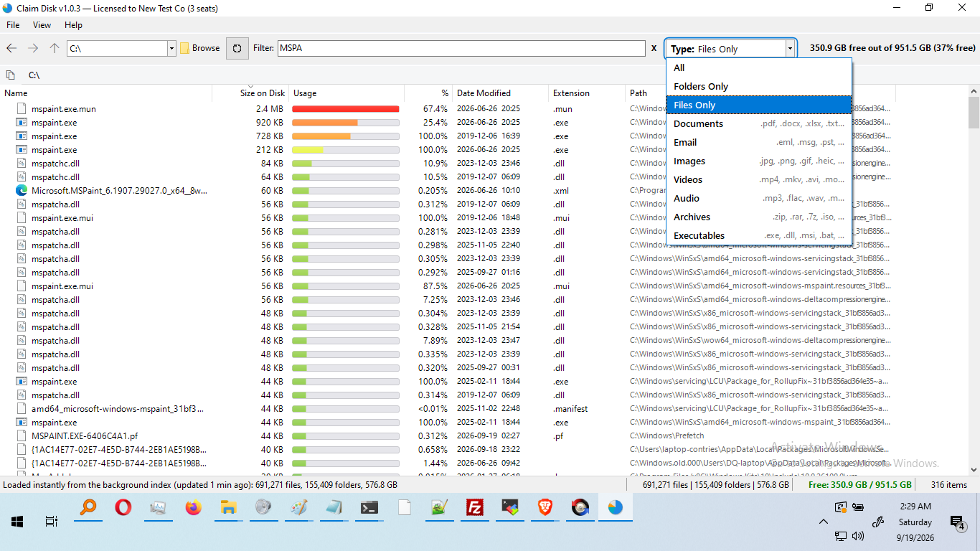980x551 pixels.
Task: Open Task View on the taskbar
Action: coord(51,522)
